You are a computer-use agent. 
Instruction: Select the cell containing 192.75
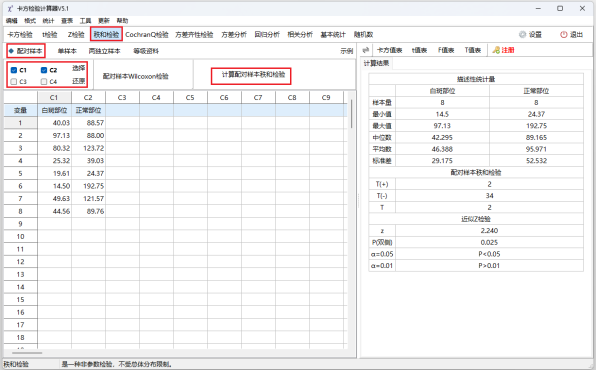(88, 186)
